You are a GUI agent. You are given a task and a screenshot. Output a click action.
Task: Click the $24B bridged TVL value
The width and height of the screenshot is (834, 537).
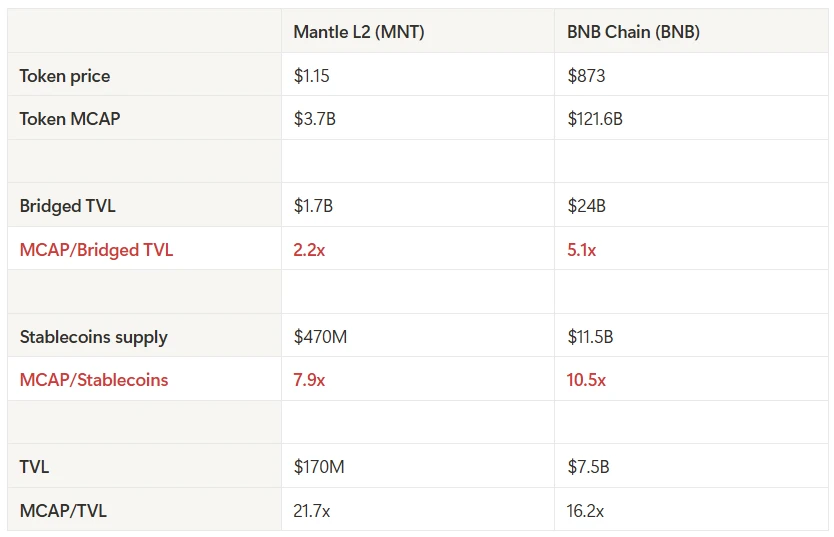586,206
